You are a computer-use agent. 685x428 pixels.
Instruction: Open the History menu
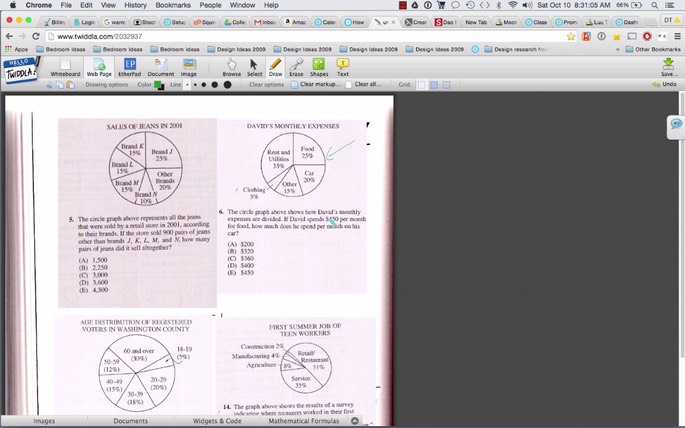tap(135, 5)
